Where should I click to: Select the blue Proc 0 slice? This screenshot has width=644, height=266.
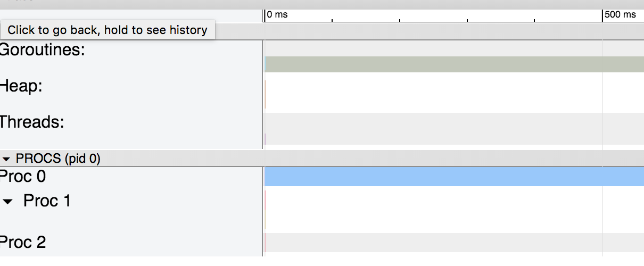454,177
